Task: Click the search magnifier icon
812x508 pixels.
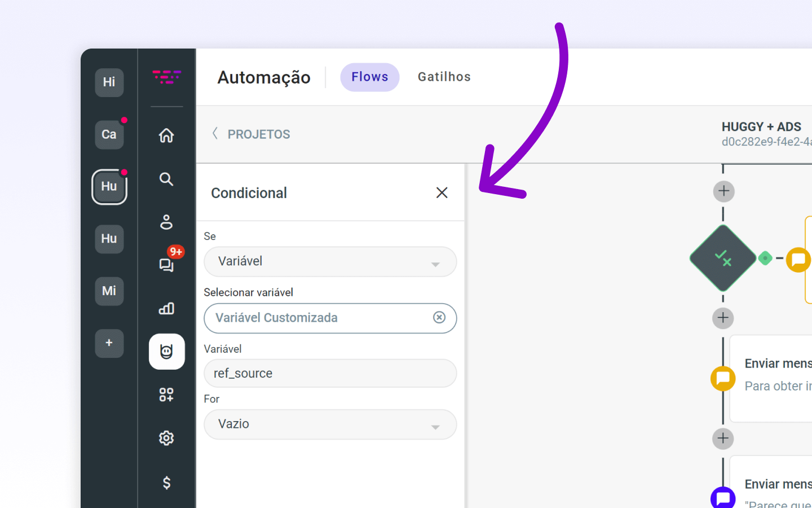Action: [x=166, y=179]
